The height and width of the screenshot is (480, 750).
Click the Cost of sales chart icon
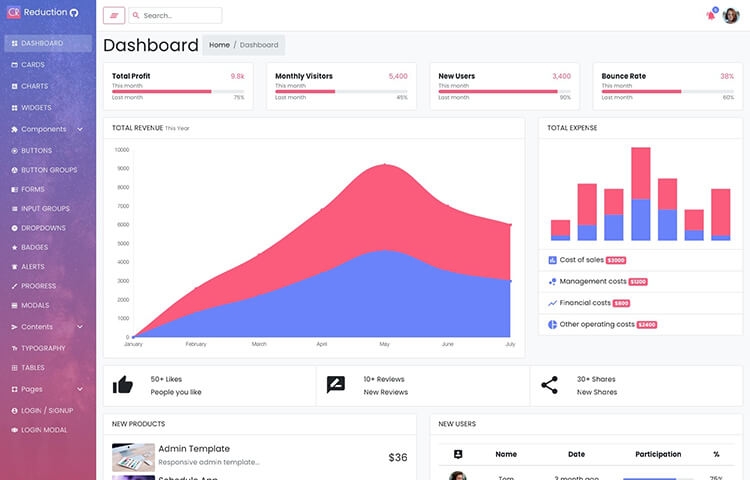[552, 260]
